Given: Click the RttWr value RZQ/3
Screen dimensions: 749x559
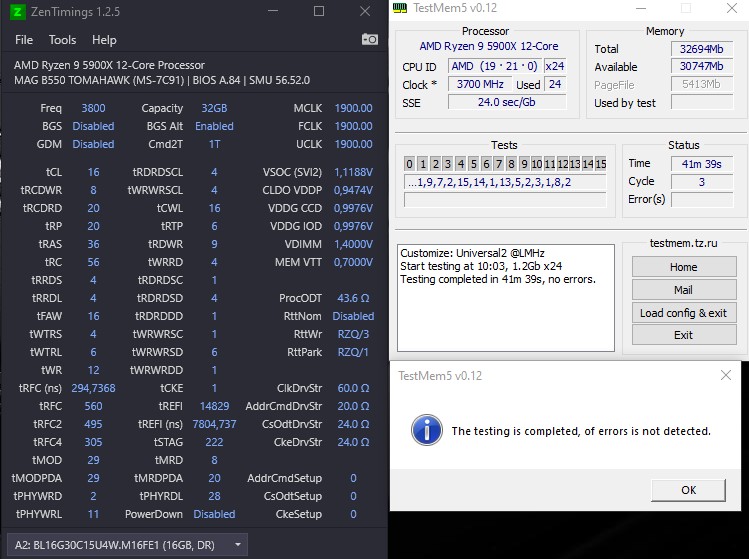Looking at the screenshot, I should coord(353,334).
